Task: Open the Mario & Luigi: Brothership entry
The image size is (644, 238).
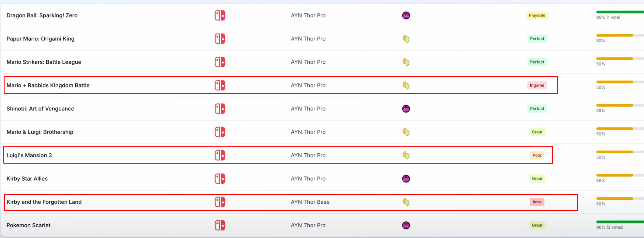Action: tap(40, 132)
